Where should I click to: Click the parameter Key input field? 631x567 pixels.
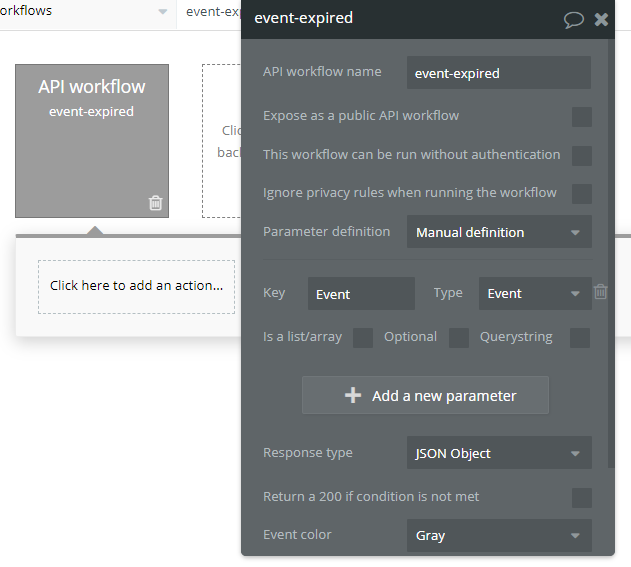(360, 293)
